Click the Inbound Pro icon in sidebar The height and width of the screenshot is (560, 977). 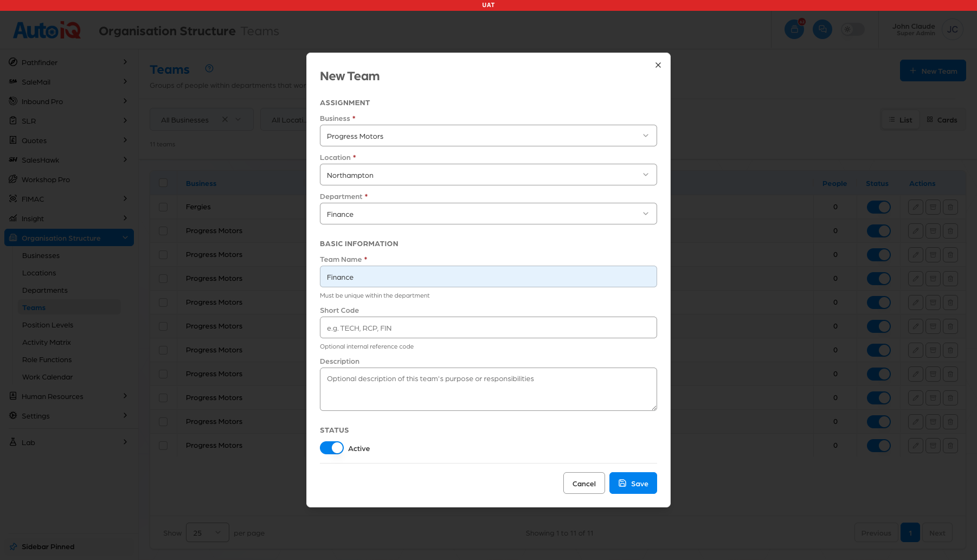click(x=13, y=101)
